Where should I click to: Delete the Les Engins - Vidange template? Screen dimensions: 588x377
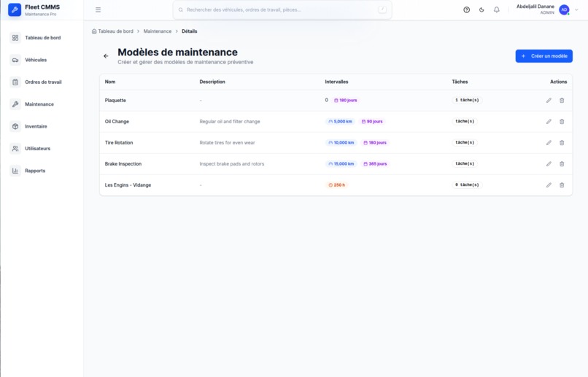(562, 185)
